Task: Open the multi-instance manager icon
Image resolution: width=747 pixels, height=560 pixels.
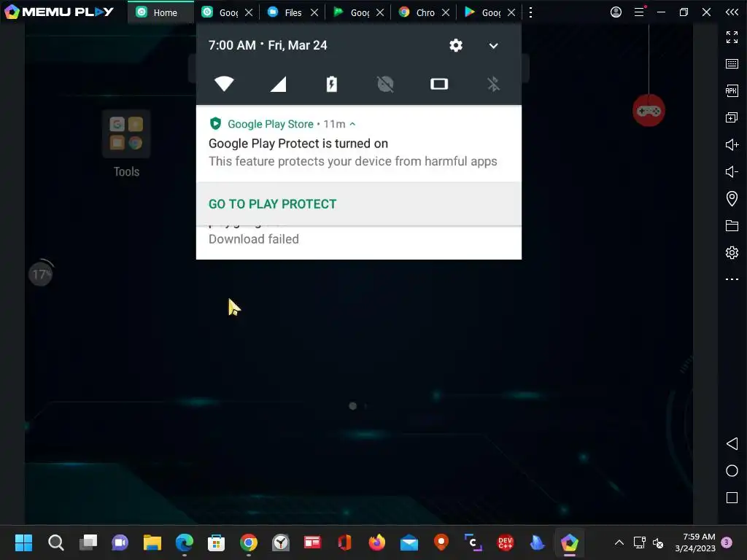Action: 732,117
